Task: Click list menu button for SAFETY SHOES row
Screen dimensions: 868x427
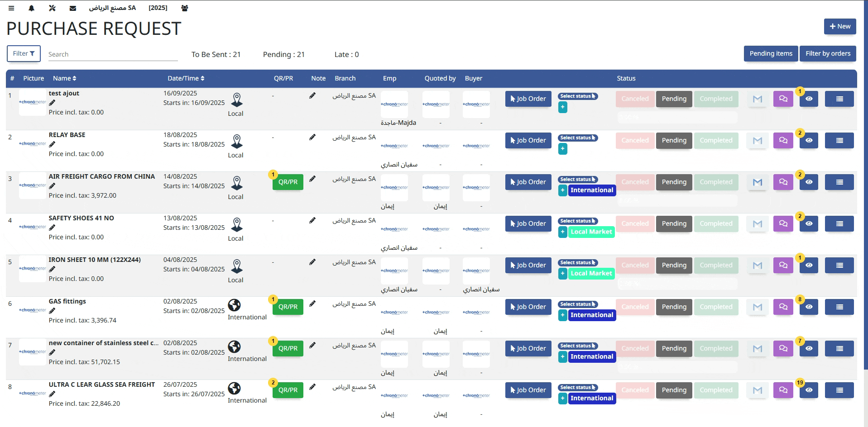Action: point(839,224)
